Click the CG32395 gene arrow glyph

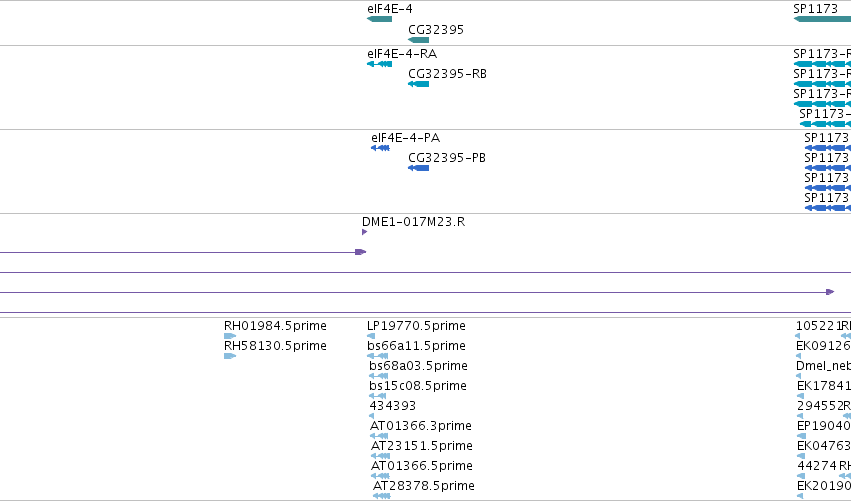coord(418,40)
